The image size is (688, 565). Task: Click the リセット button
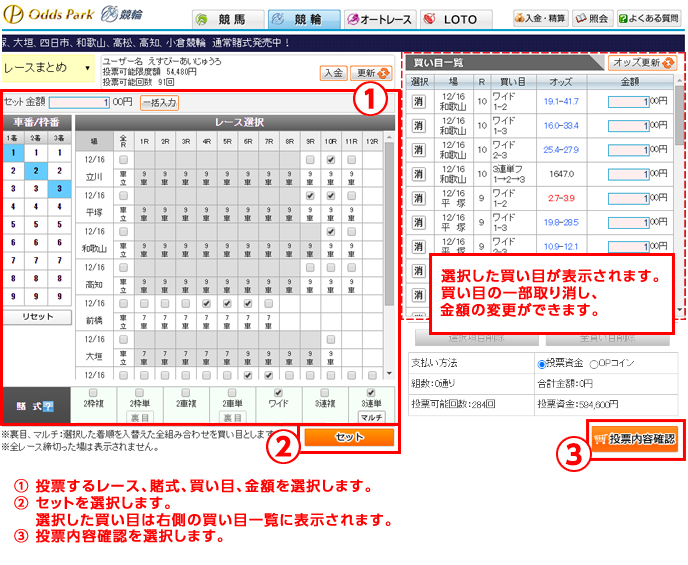click(x=36, y=316)
